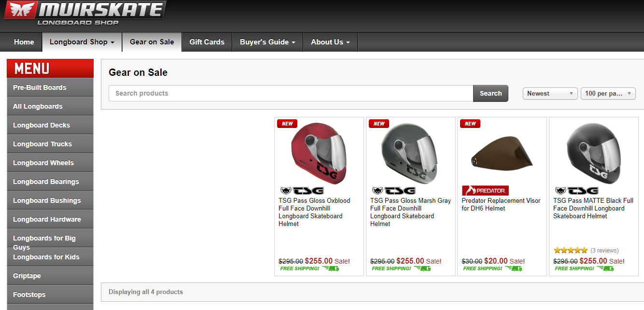
Task: Go to the Gift Cards page
Action: [207, 42]
